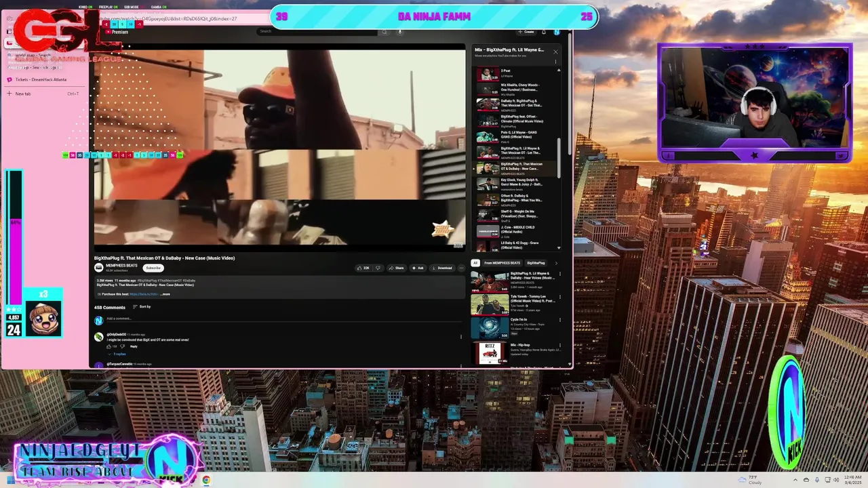Expand description with ...more
The width and height of the screenshot is (868, 488).
pos(165,294)
